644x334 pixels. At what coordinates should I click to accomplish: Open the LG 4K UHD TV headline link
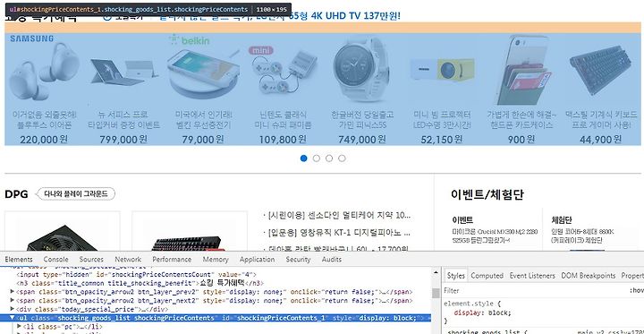coord(279,15)
